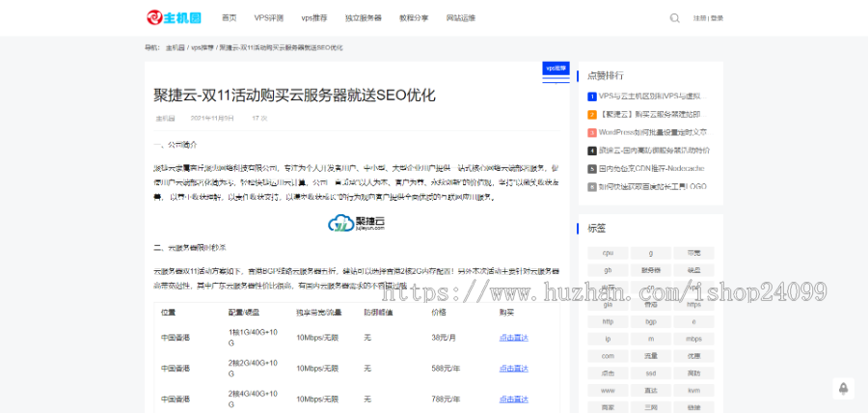Select the kvm tag
Viewport: 868px width, 413px height.
[693, 390]
